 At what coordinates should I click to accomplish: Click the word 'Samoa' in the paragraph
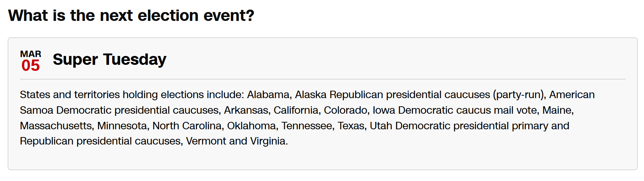37,110
